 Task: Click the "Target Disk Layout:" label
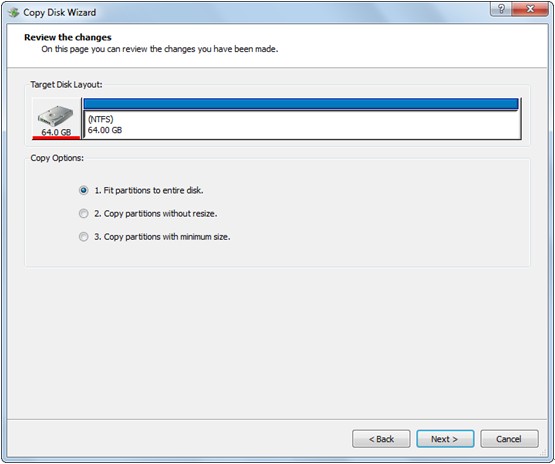point(66,85)
